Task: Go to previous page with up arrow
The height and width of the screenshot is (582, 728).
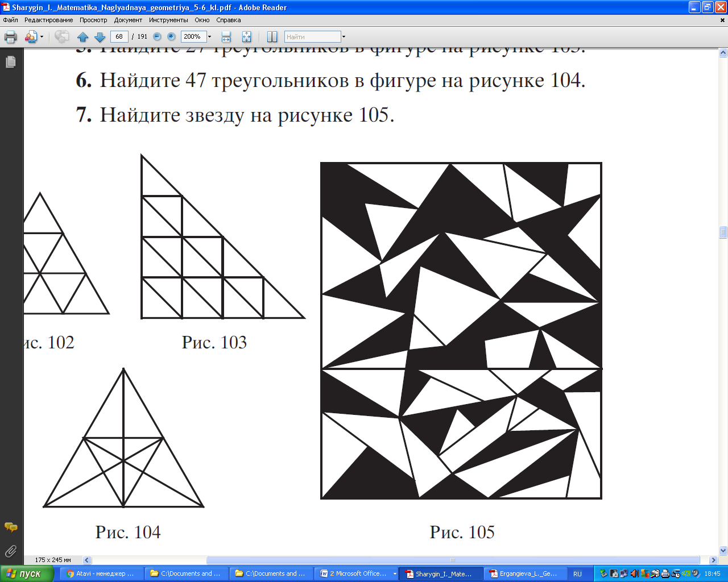Action: tap(82, 37)
